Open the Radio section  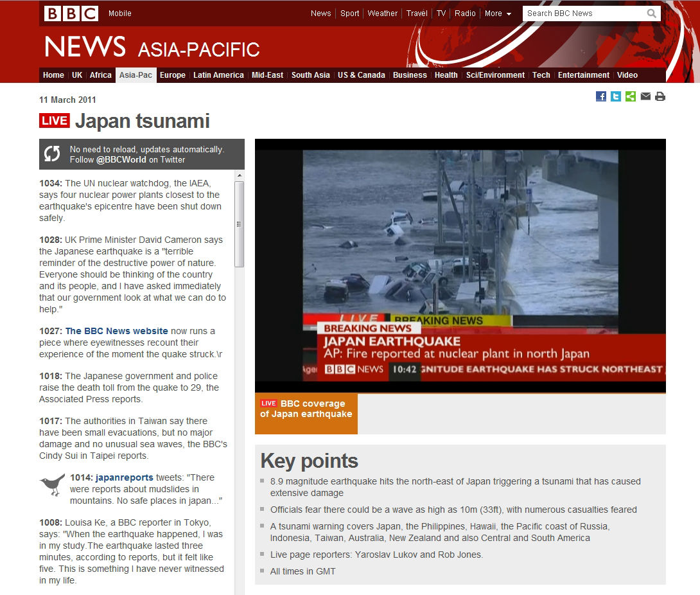pos(465,13)
